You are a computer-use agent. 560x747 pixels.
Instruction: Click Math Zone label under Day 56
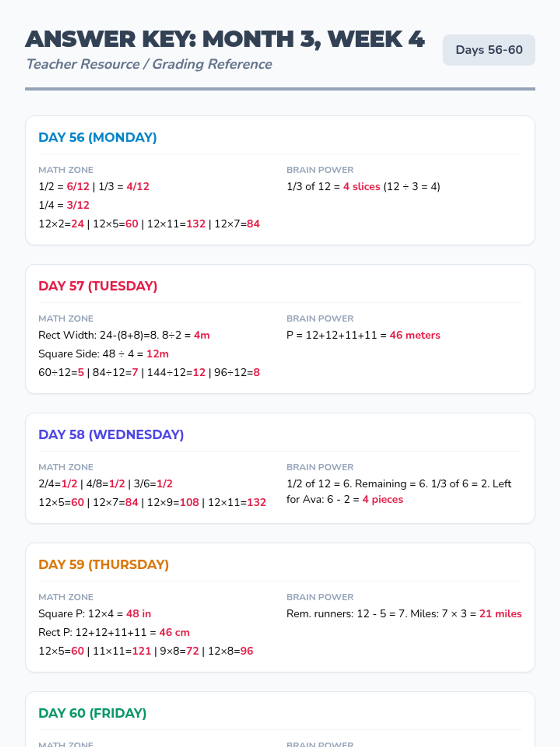[66, 170]
